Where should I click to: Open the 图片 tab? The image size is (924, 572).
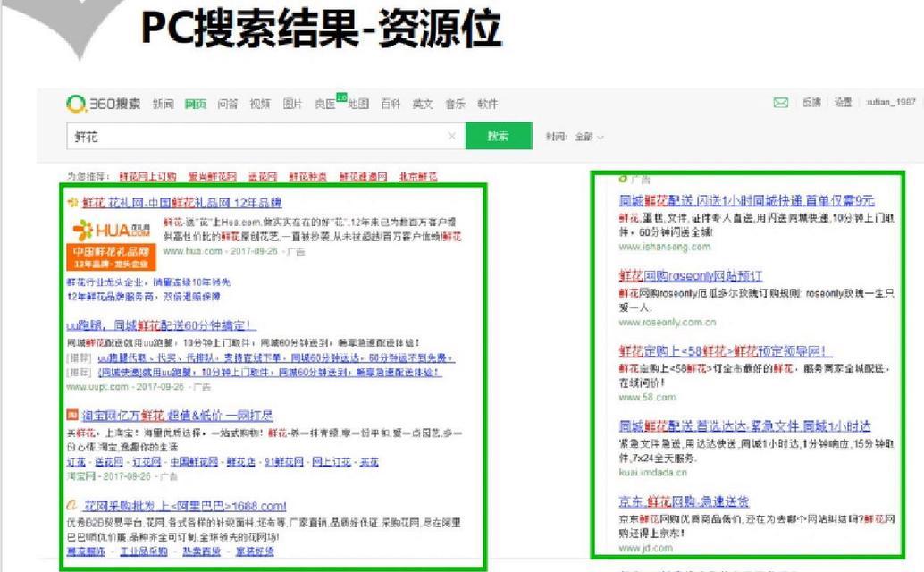coord(292,104)
